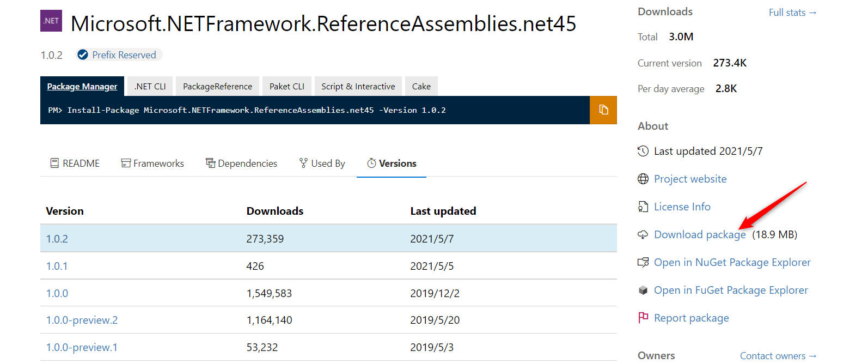
Task: Open in FuGet Package Explorer link
Action: [731, 290]
